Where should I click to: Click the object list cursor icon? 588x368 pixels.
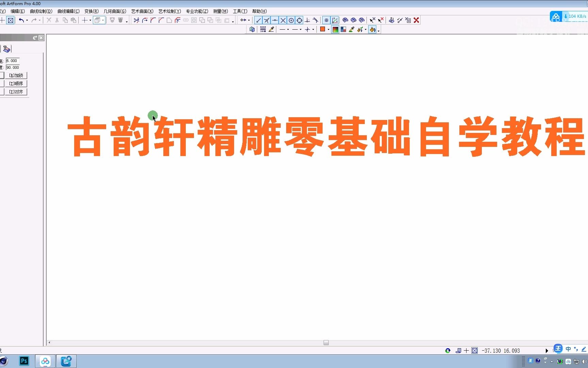(408, 20)
